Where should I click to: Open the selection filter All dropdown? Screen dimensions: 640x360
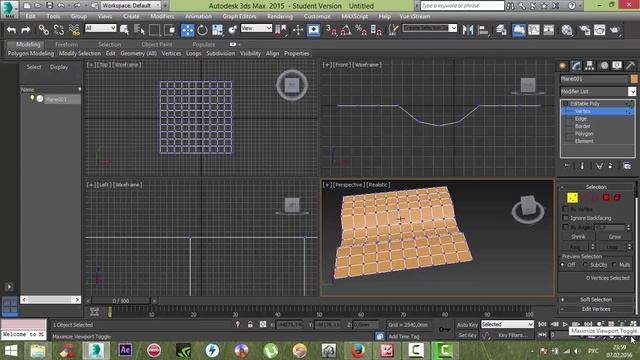click(100, 28)
